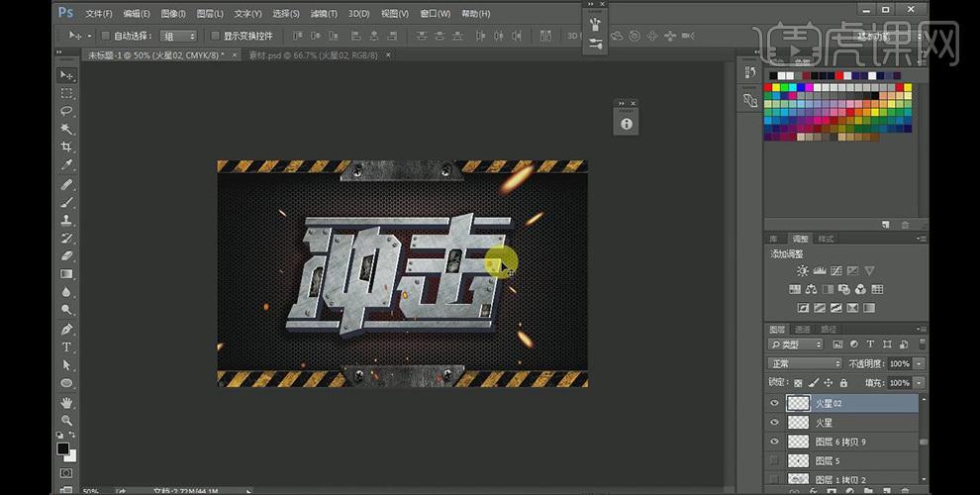The width and height of the screenshot is (980, 495).
Task: Add a Brightness/Contrast adjustment
Action: pos(803,270)
